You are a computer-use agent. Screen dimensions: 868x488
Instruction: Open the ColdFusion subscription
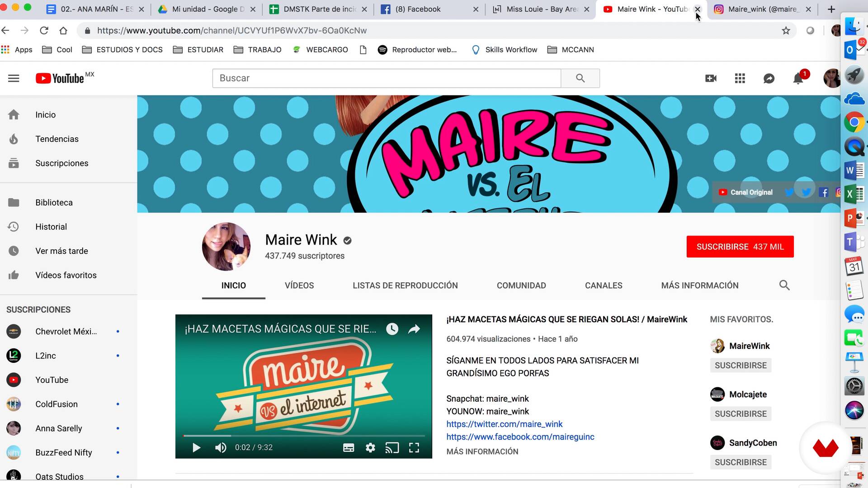57,404
